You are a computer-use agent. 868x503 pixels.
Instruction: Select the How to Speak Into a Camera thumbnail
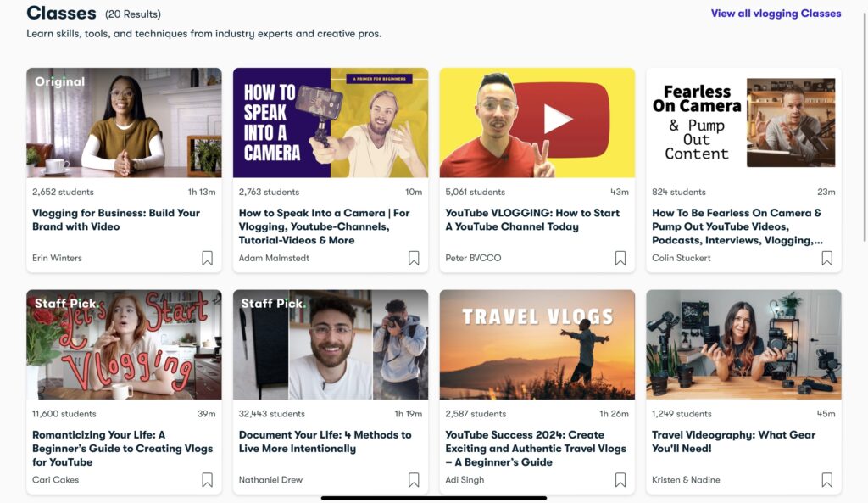click(x=331, y=123)
